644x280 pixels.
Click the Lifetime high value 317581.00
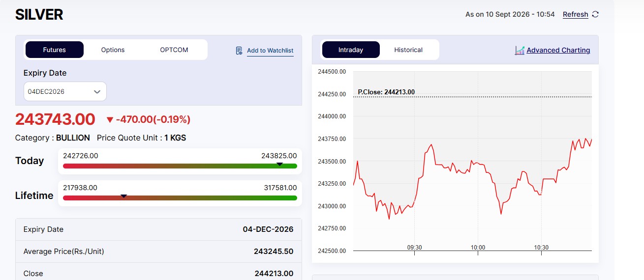pyautogui.click(x=280, y=188)
